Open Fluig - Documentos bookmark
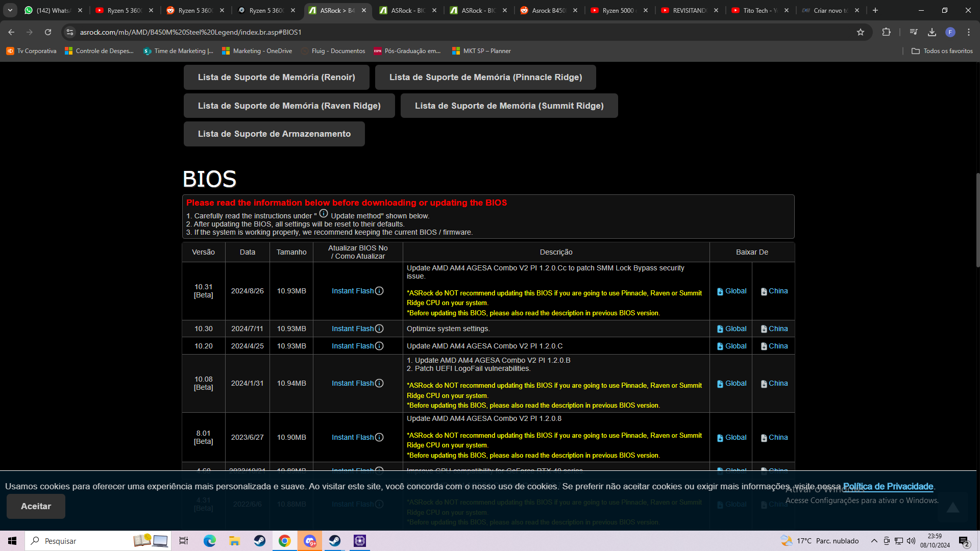980x551 pixels. (x=333, y=51)
